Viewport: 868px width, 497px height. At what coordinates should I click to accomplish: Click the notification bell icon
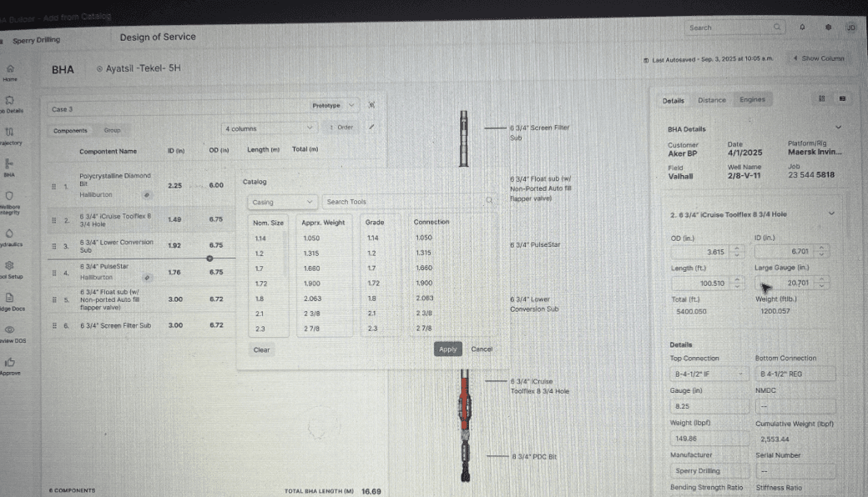[802, 27]
